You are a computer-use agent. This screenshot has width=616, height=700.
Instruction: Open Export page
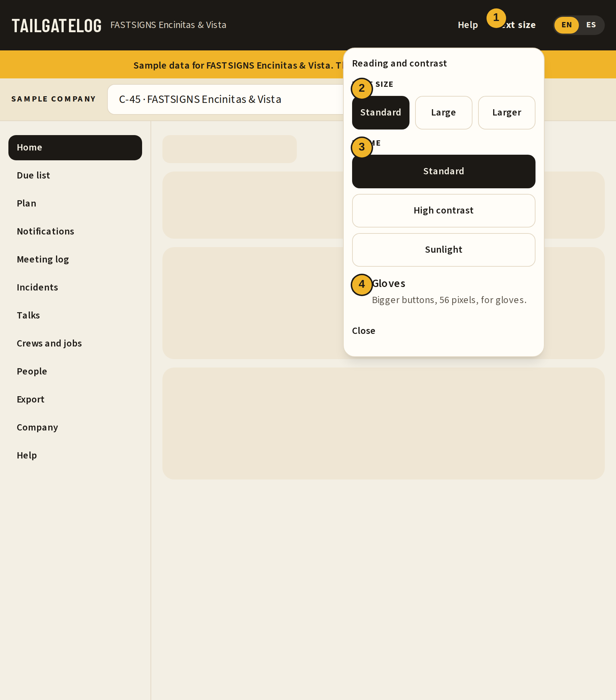[75, 400]
